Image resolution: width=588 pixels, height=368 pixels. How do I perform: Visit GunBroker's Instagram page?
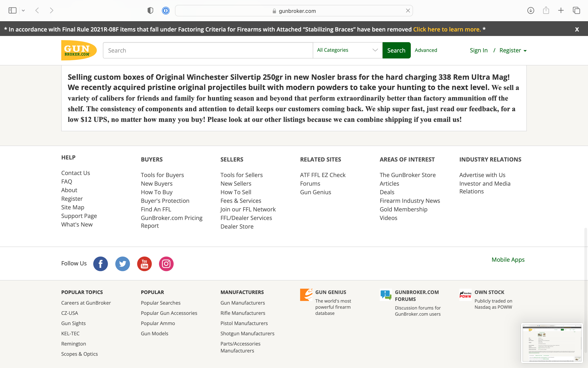click(x=166, y=264)
